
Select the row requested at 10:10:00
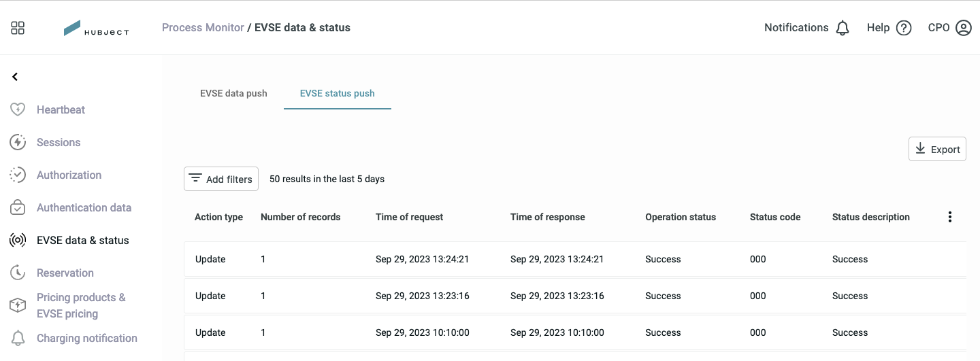[x=575, y=332]
